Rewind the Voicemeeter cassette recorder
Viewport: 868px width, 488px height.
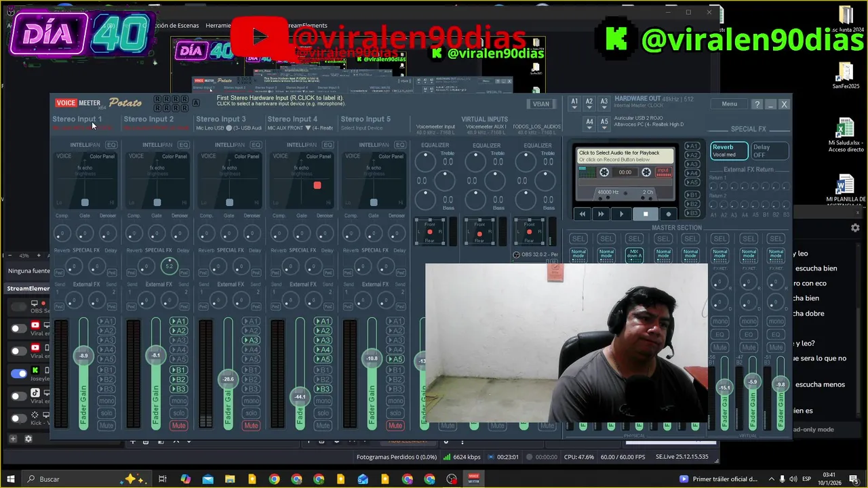click(582, 213)
